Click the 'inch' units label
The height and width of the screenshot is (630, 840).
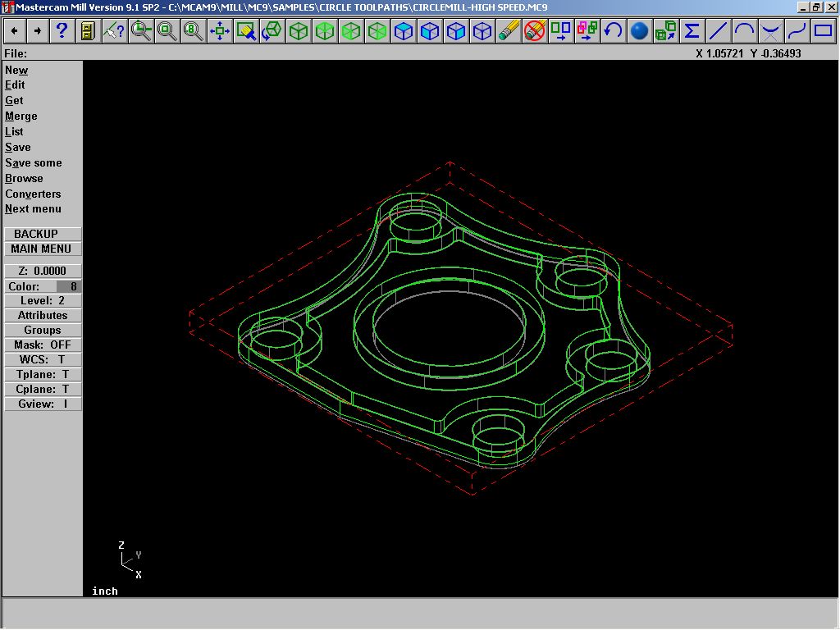pyautogui.click(x=104, y=591)
